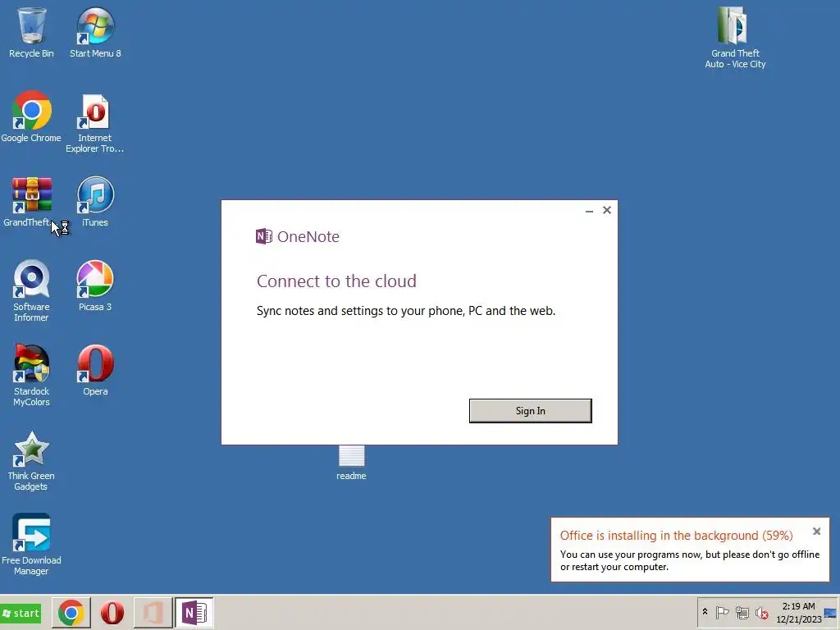Open the Recycle Bin desktop icon

(31, 32)
